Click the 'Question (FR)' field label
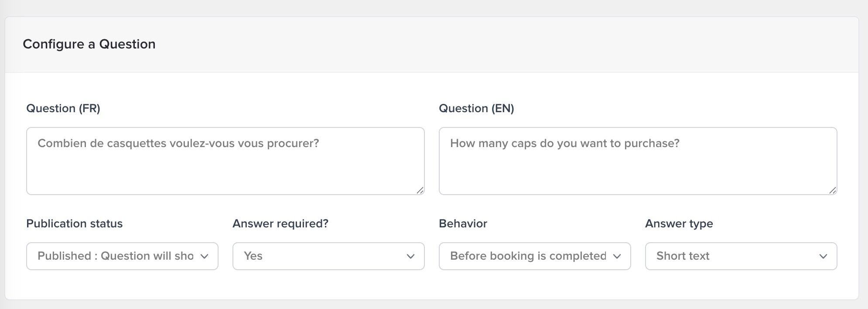This screenshot has width=868, height=309. coord(63,109)
